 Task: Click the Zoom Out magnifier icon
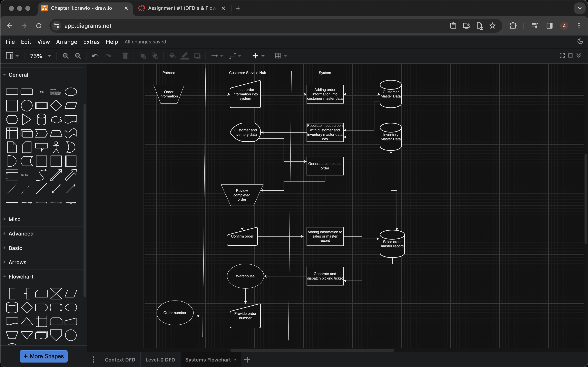78,56
